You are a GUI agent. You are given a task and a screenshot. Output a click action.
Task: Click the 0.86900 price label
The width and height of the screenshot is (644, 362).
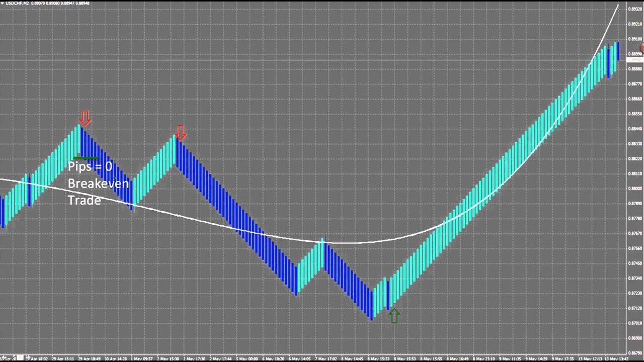[635, 338]
